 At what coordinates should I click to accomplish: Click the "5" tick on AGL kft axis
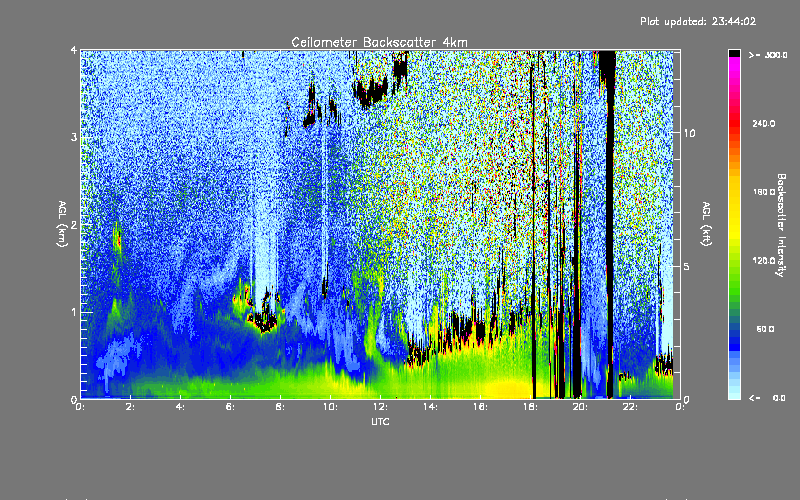coord(687,266)
